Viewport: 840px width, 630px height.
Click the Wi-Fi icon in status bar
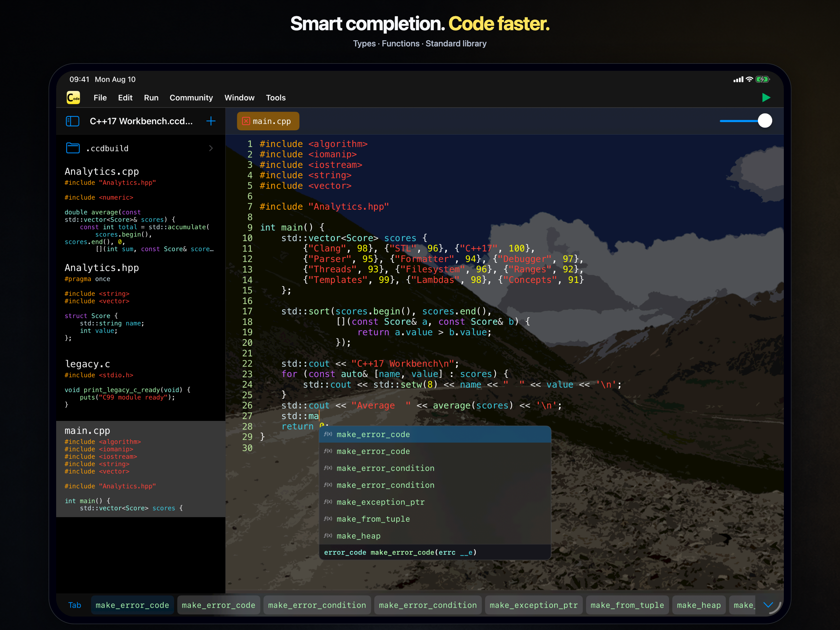tap(749, 79)
